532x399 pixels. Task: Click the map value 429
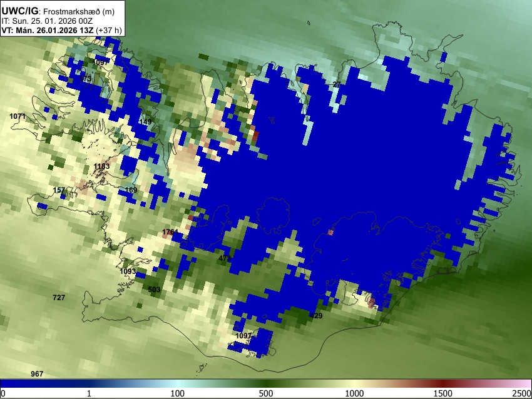[x=316, y=316]
